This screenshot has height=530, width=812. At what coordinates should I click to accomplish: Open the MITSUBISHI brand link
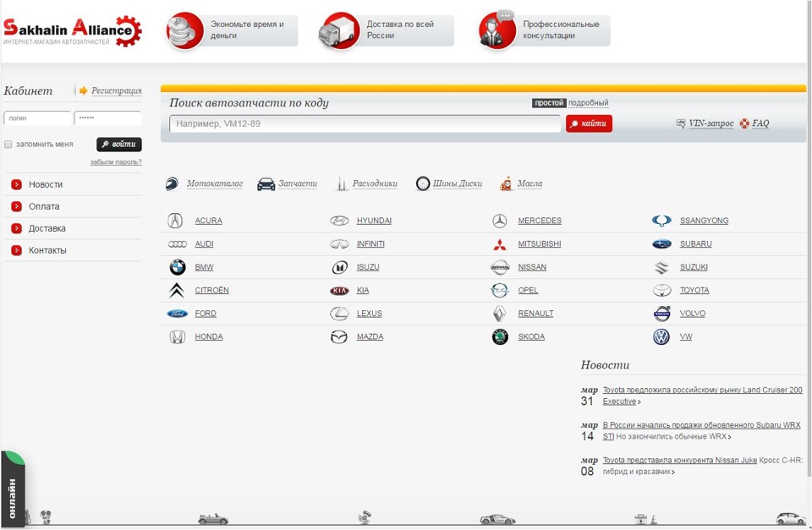click(x=539, y=243)
